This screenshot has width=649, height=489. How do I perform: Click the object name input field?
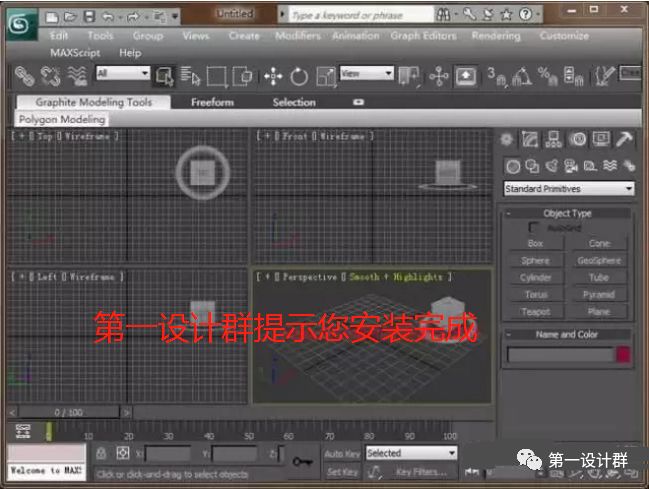[x=561, y=355]
